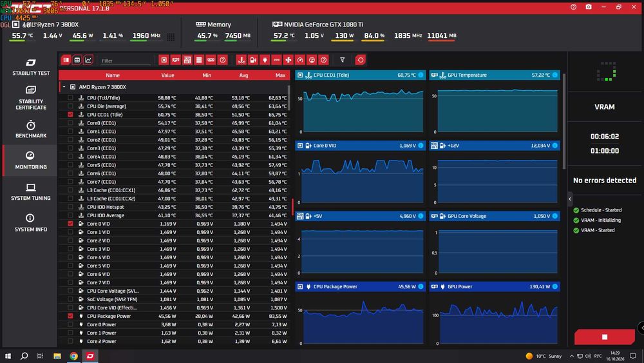
Task: Toggle the GPU hardware filter icon
Action: [176, 60]
